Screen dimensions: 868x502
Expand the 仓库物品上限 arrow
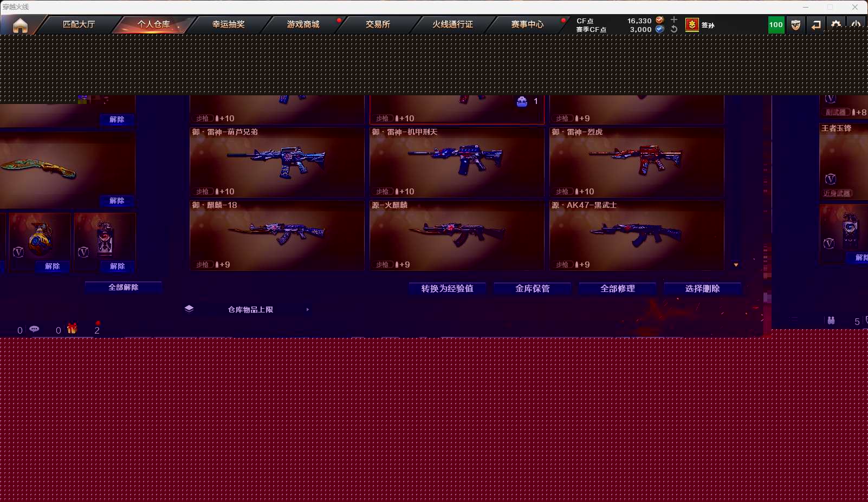pos(308,310)
